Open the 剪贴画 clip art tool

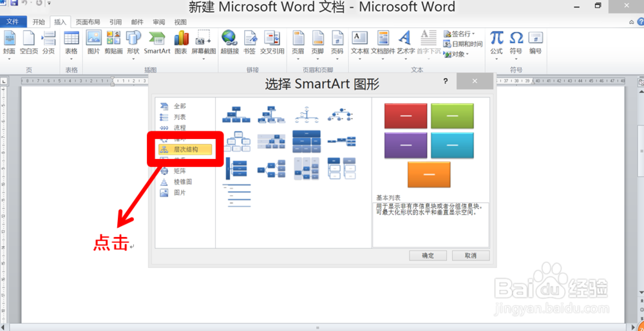click(x=113, y=43)
